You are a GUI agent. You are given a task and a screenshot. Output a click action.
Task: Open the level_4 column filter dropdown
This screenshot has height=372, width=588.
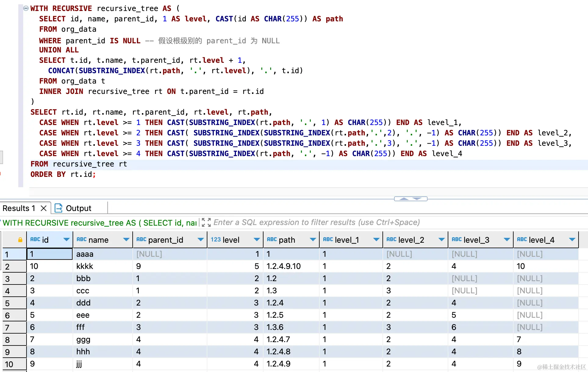click(572, 240)
